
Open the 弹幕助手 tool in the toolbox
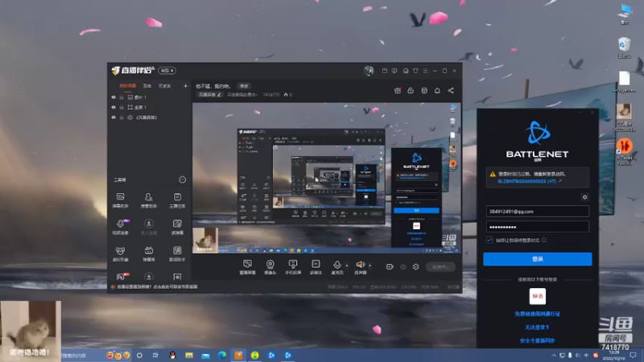(120, 200)
